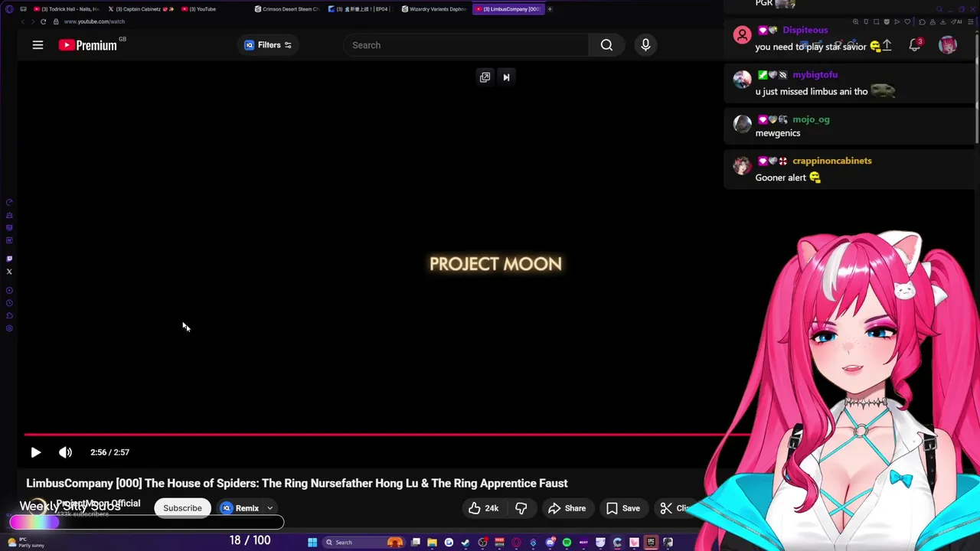Open File Explorer from the taskbar
This screenshot has width=980, height=551.
432,543
